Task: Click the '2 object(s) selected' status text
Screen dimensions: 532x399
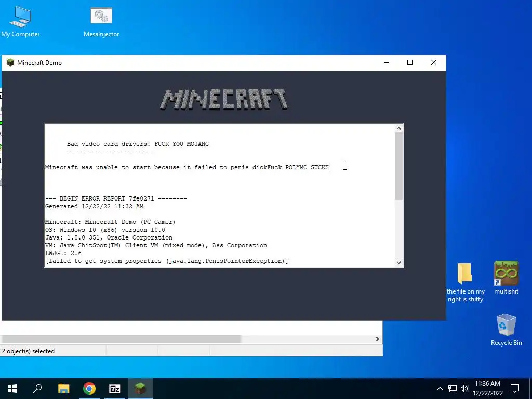Action: coord(28,351)
